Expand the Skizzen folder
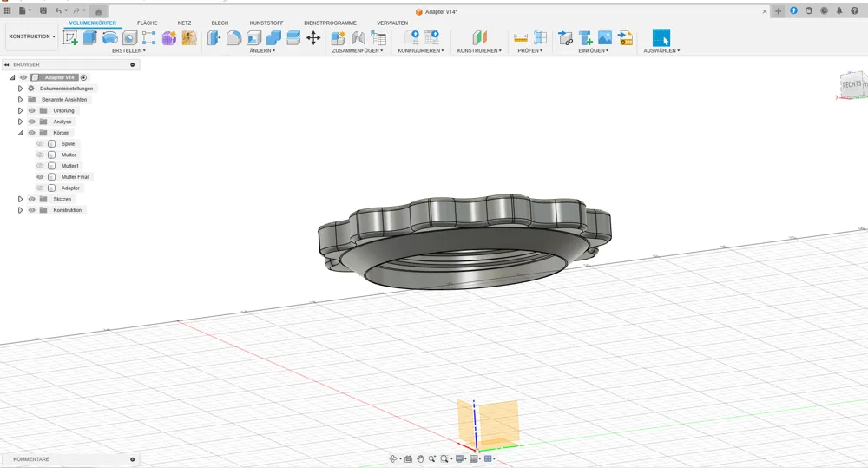Image resolution: width=868 pixels, height=468 pixels. pos(21,199)
